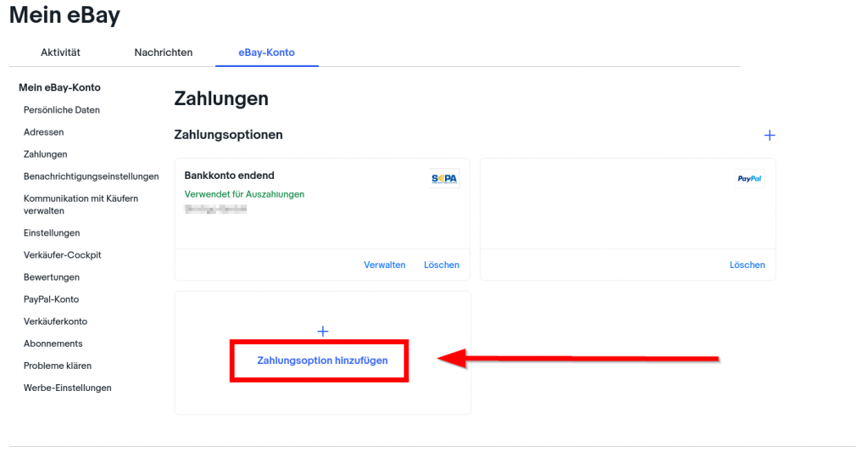Click Löschen on the PayPal card
868x458 pixels.
[747, 265]
